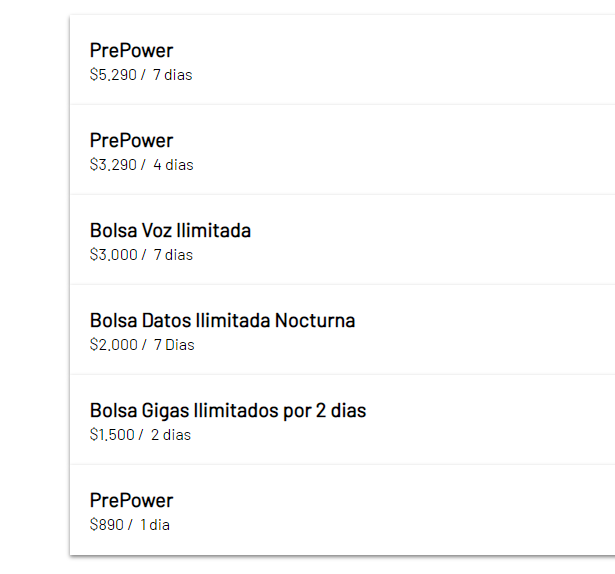
Task: Click the "4 dias" duration label
Action: (x=173, y=165)
